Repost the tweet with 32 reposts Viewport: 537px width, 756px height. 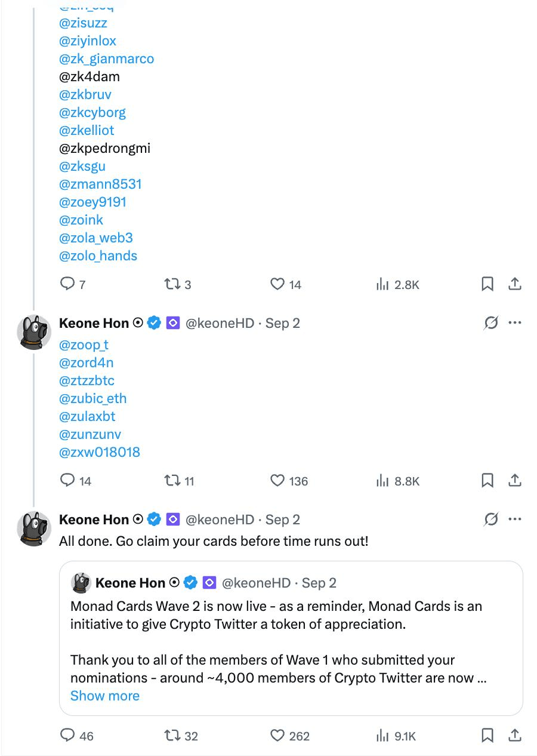coord(172,736)
